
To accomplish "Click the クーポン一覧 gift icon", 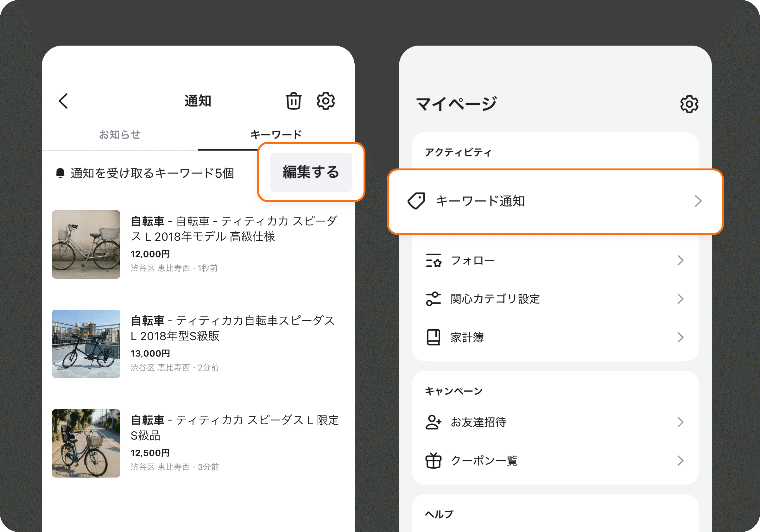I will [x=433, y=460].
